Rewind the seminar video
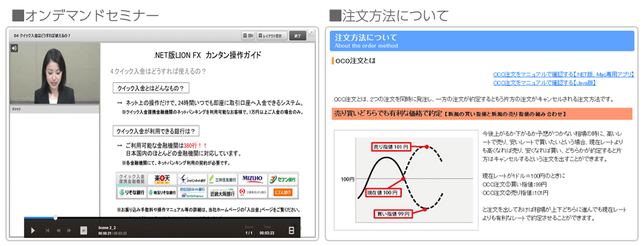Viewport: 644px width, 246px height. click(58, 231)
